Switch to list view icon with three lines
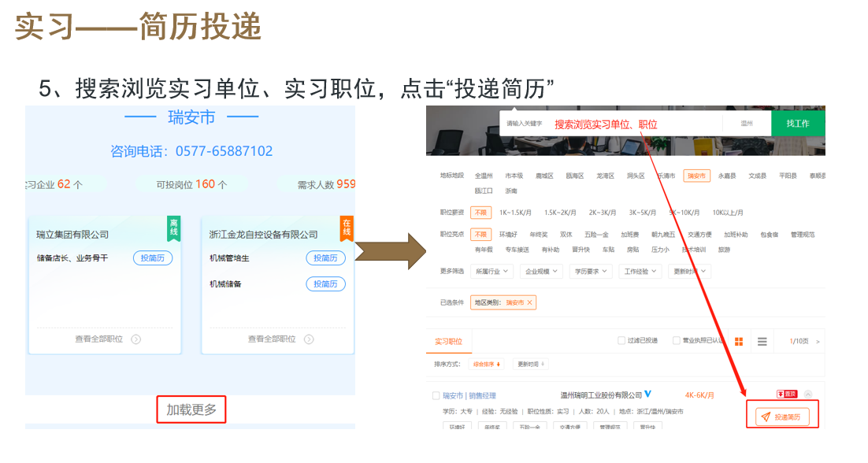Viewport: 868px width, 463px height. pos(762,342)
